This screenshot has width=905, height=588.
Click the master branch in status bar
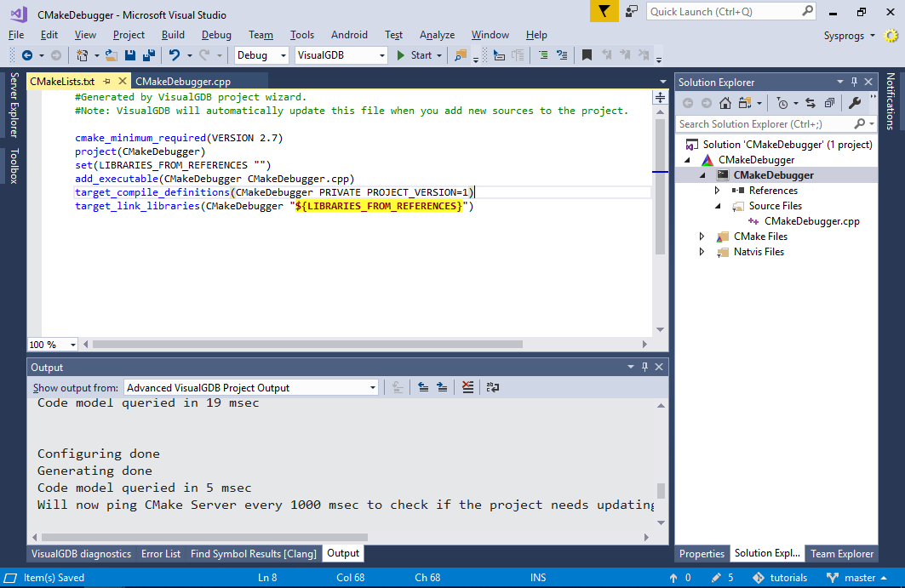857,578
